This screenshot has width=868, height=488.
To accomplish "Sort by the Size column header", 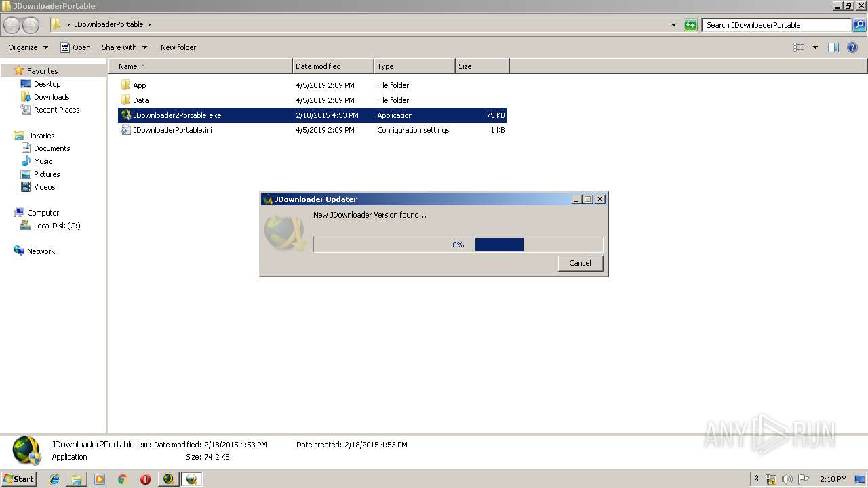I will 482,66.
